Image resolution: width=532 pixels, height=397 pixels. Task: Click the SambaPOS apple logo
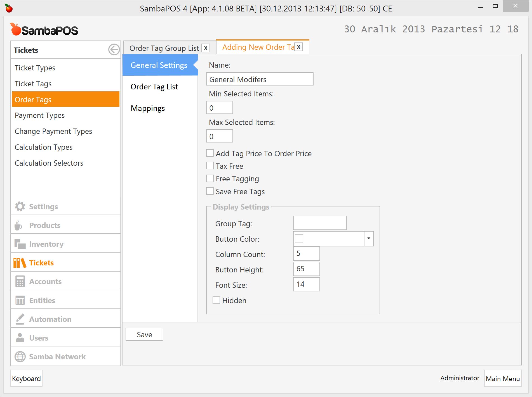coord(44,30)
